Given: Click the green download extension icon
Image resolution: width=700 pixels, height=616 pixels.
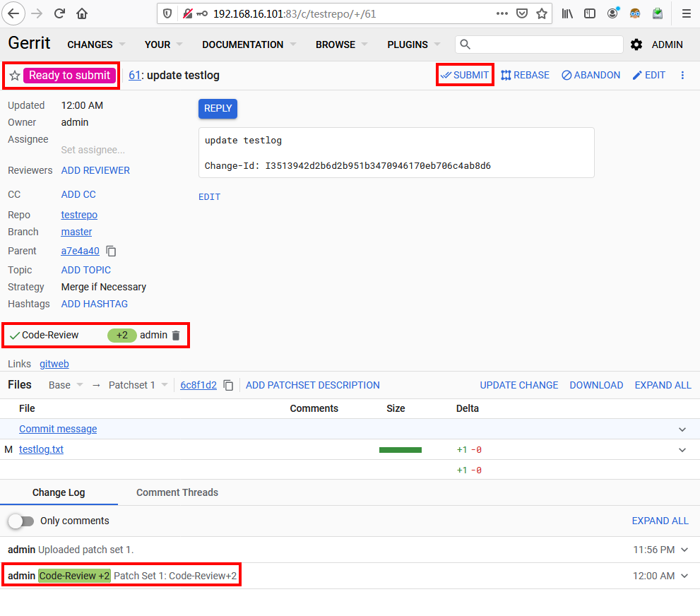Looking at the screenshot, I should (658, 13).
